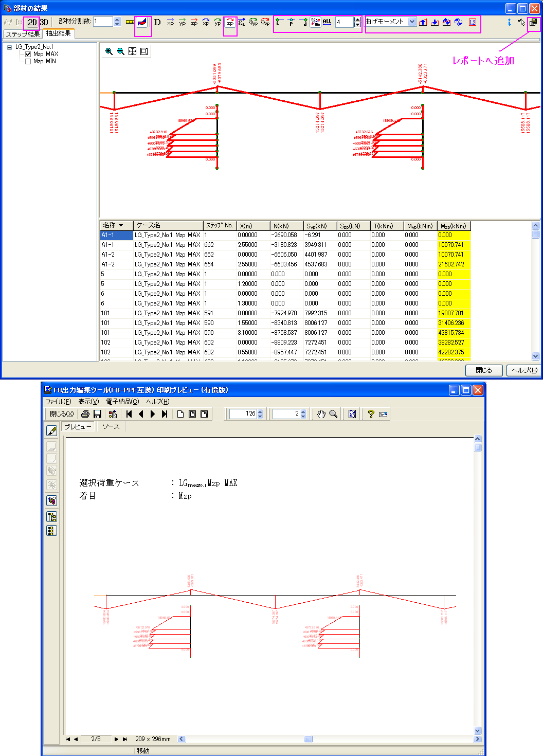This screenshot has width=543, height=756.
Task: Click 閉じる(X) in print preview toolbar
Action: [x=62, y=414]
